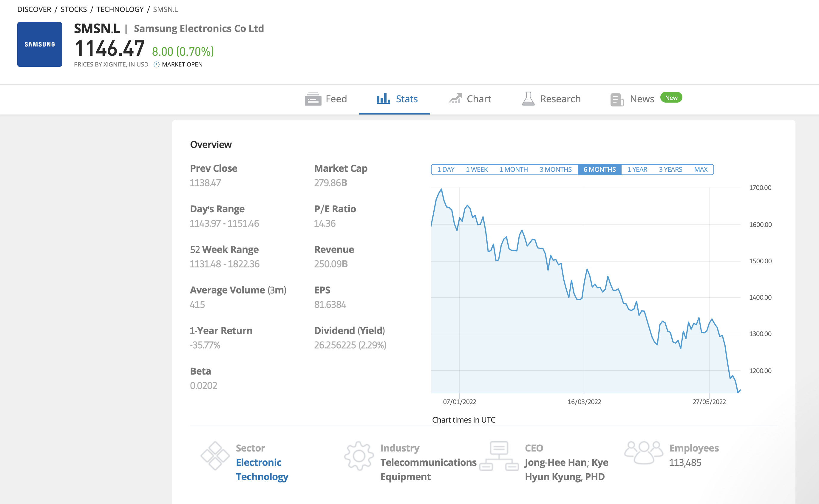This screenshot has height=504, width=819.
Task: Click the market open clock icon
Action: point(156,64)
